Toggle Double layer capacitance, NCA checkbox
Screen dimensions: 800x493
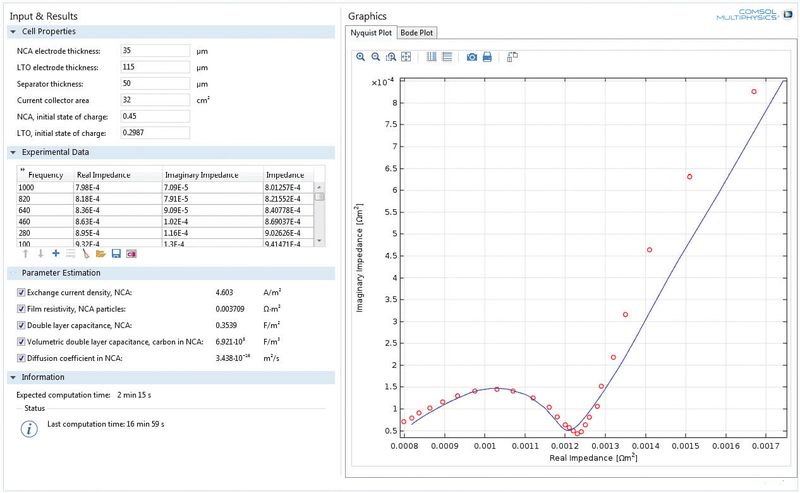(x=21, y=325)
